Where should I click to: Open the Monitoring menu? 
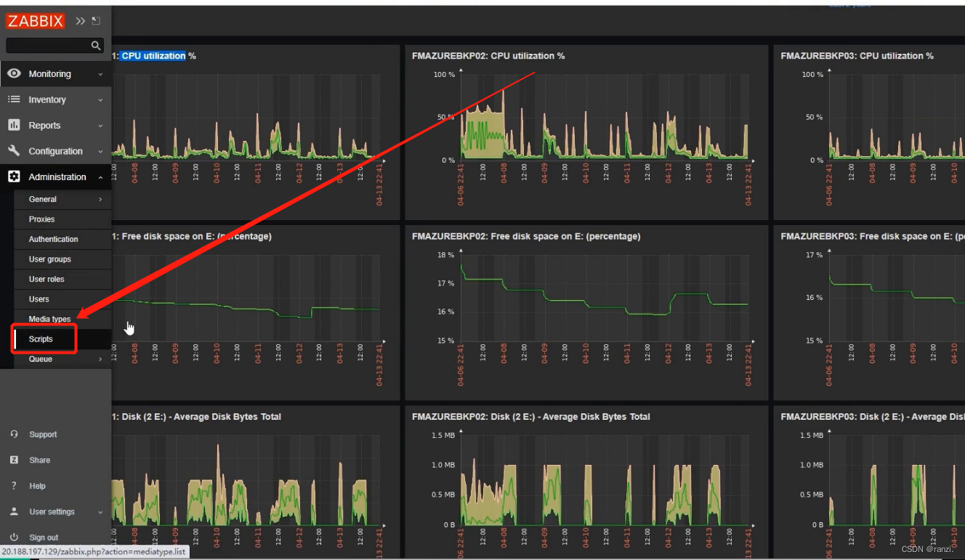coord(56,74)
